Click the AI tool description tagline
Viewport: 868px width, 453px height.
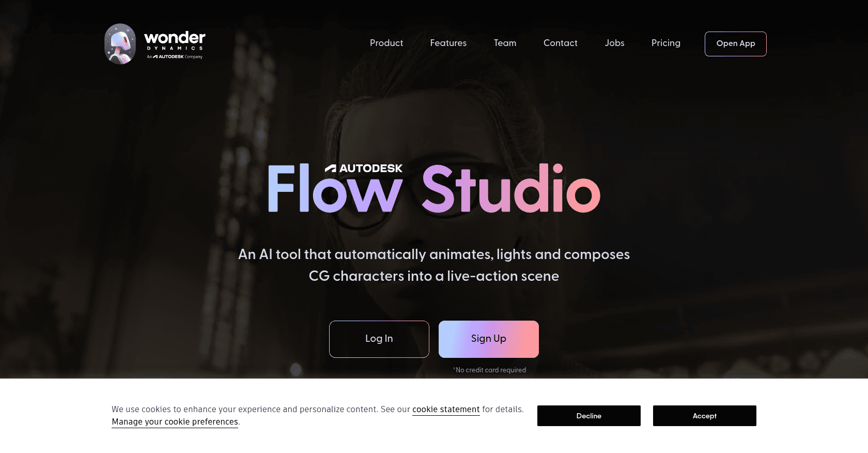(x=434, y=265)
